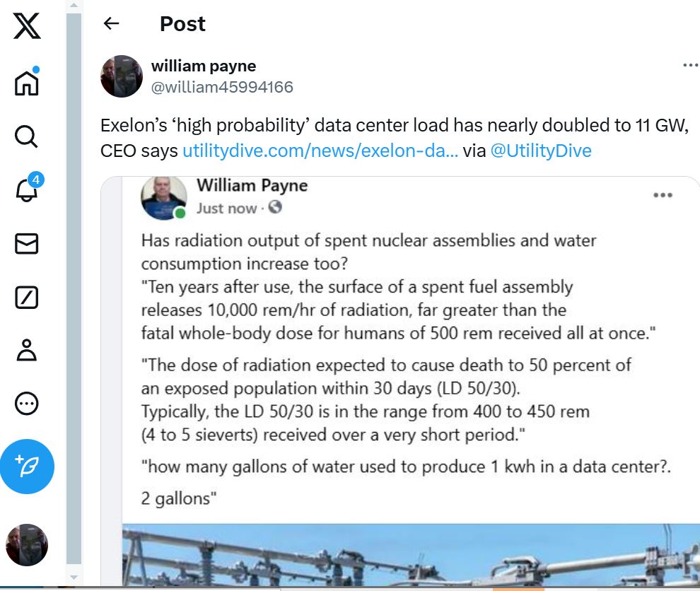Open the embedded power lines image
This screenshot has height=591, width=700.
tap(411, 555)
